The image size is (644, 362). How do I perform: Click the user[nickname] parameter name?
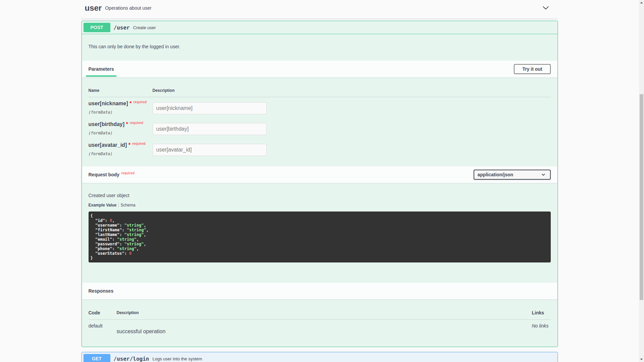pos(108,103)
